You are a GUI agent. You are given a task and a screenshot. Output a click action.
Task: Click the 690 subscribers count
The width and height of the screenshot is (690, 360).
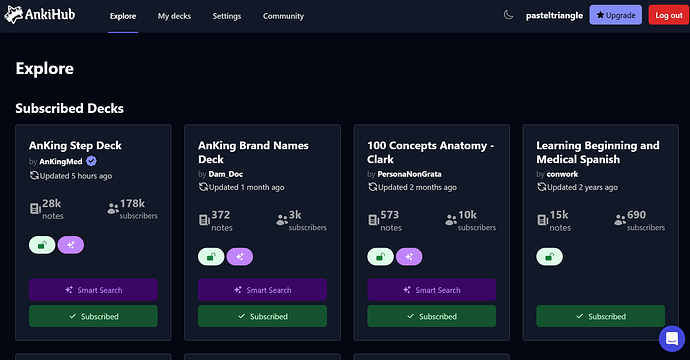[636, 215]
